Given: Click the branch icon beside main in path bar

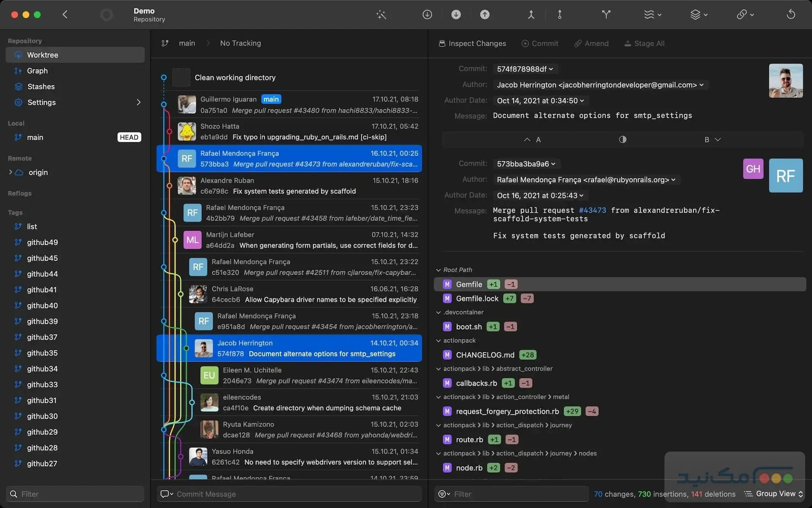Looking at the screenshot, I should pos(165,43).
